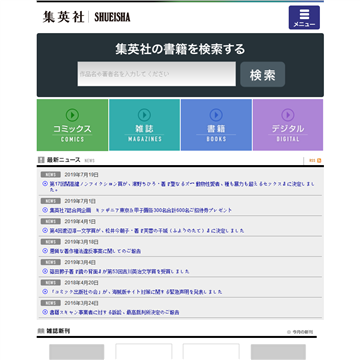Click the NEWS badge for 2019年7月19日
This screenshot has height=360, width=360.
[51, 175]
